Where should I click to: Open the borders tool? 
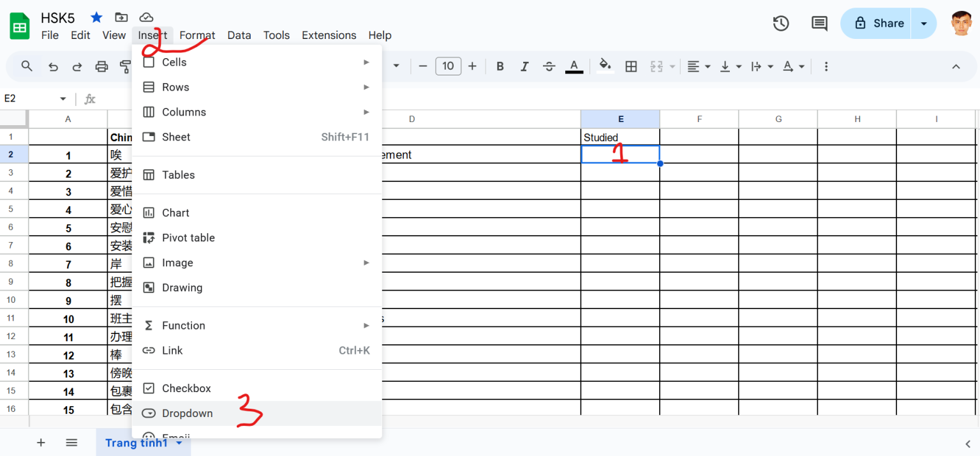click(631, 66)
